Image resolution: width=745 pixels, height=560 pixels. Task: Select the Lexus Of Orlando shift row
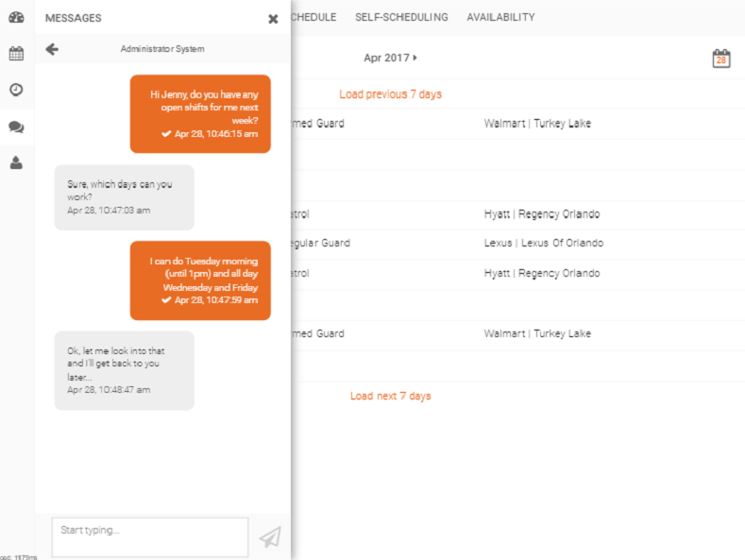pos(543,244)
